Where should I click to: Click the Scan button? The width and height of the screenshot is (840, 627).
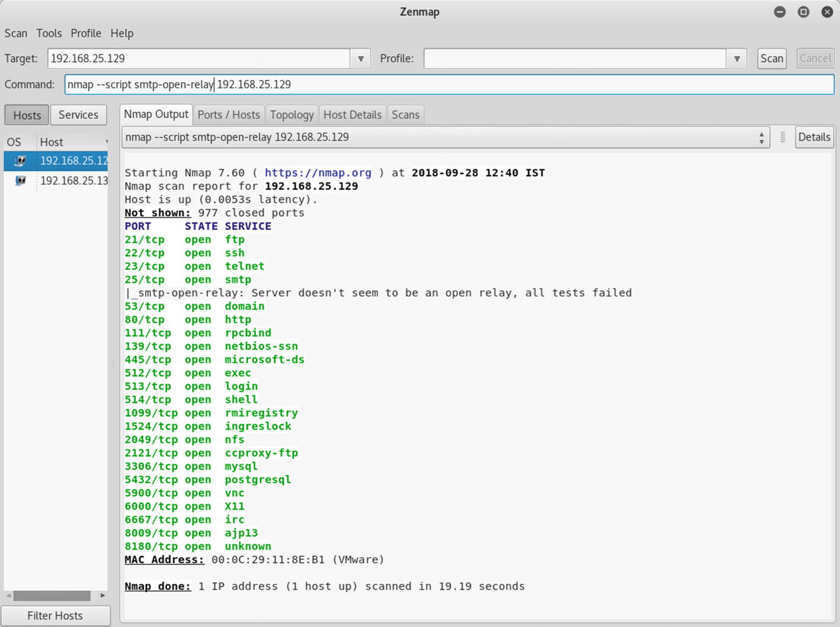(772, 59)
